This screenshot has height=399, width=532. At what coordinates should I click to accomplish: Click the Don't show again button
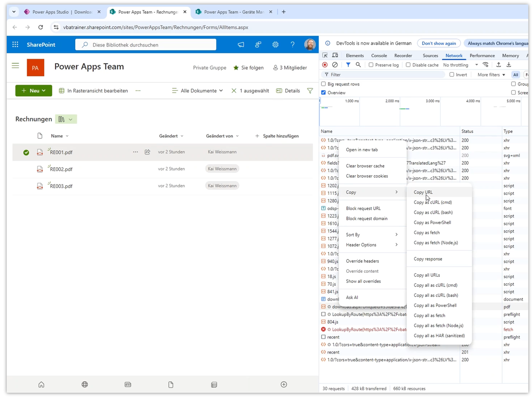tap(438, 43)
